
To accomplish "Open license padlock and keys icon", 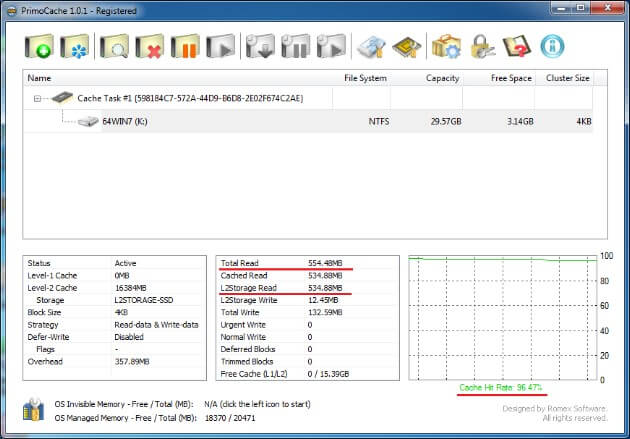I will [x=482, y=46].
